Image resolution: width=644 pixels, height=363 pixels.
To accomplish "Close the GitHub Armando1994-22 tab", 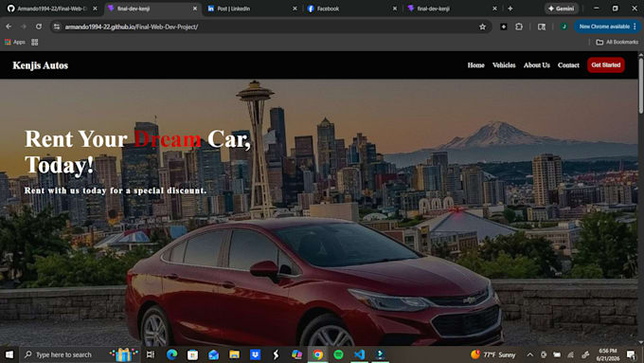I will 95,9.
